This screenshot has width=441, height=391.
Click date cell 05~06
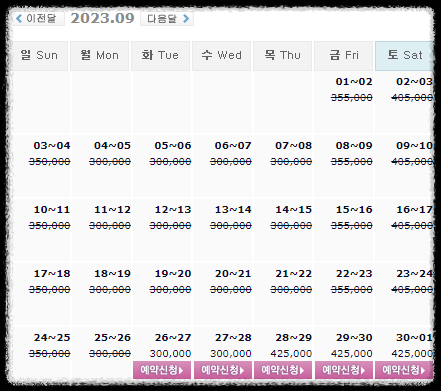pyautogui.click(x=162, y=165)
